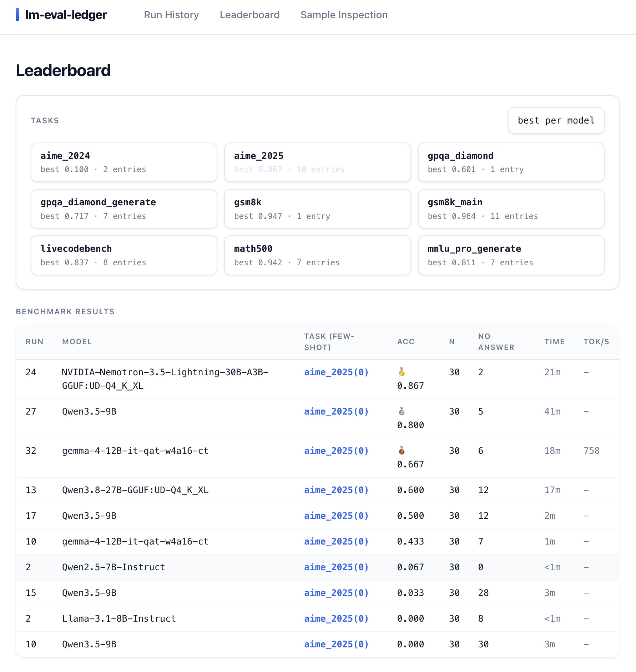Open aime_2025(0) link for run 17

pyautogui.click(x=336, y=516)
